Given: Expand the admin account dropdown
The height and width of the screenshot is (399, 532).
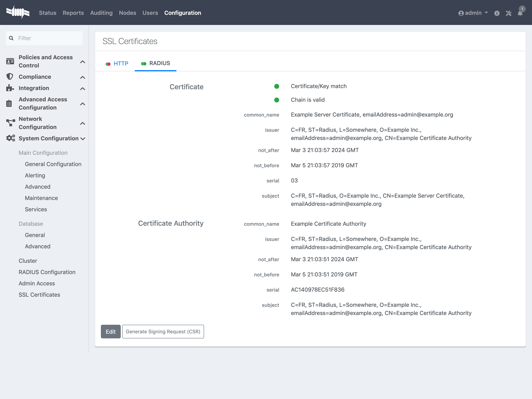Looking at the screenshot, I should [487, 13].
